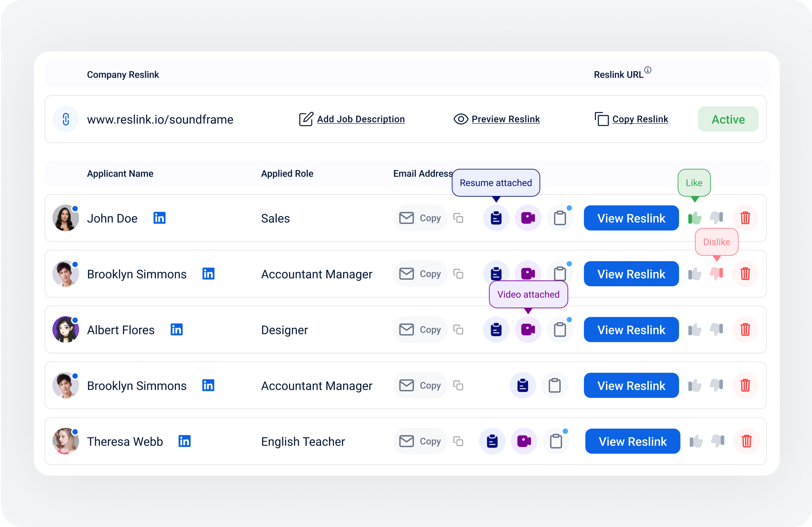View Albert Flores' attached resume
Viewport: 812px width, 527px height.
tap(496, 329)
